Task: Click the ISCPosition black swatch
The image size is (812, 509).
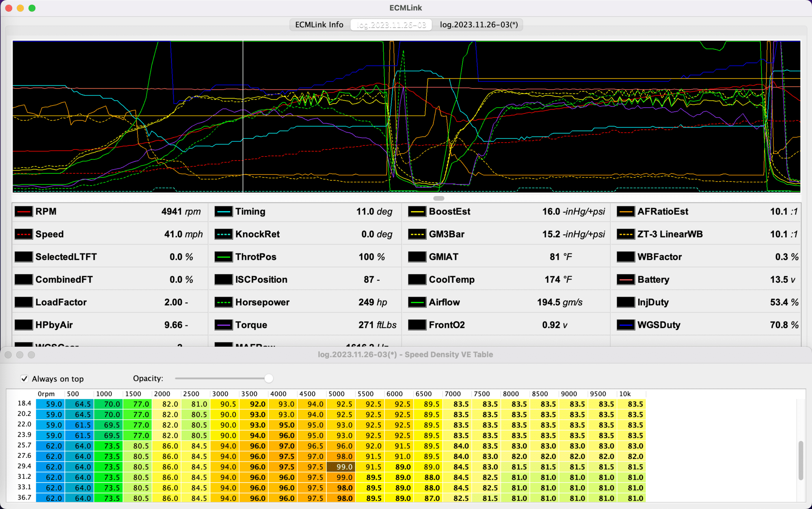Action: pyautogui.click(x=223, y=280)
